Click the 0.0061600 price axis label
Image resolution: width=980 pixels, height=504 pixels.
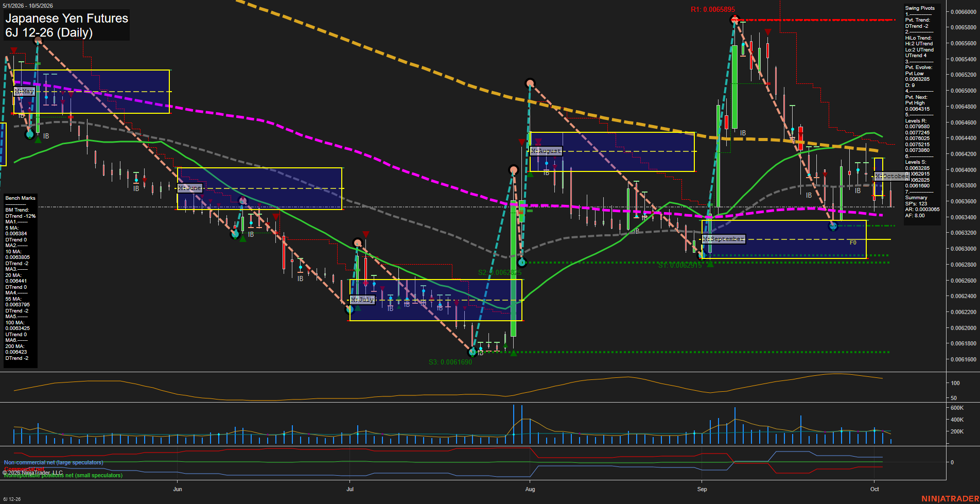point(964,359)
